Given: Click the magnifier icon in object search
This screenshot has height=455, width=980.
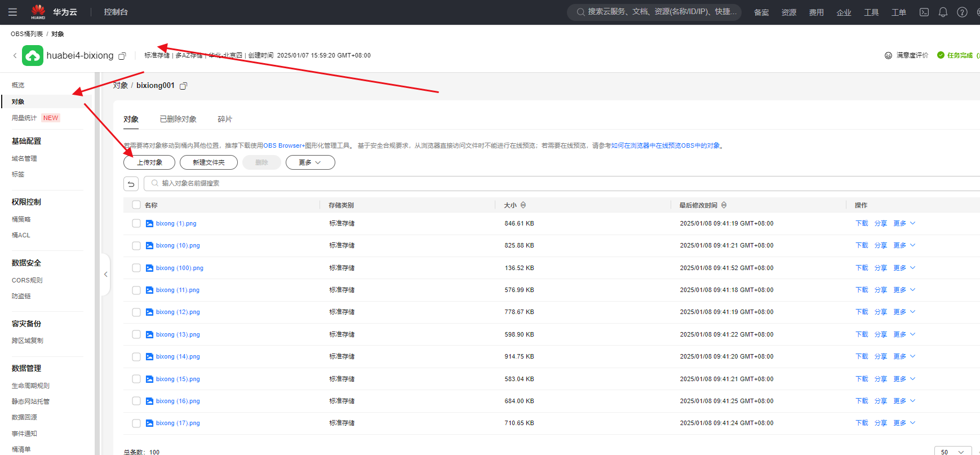Looking at the screenshot, I should pyautogui.click(x=154, y=183).
